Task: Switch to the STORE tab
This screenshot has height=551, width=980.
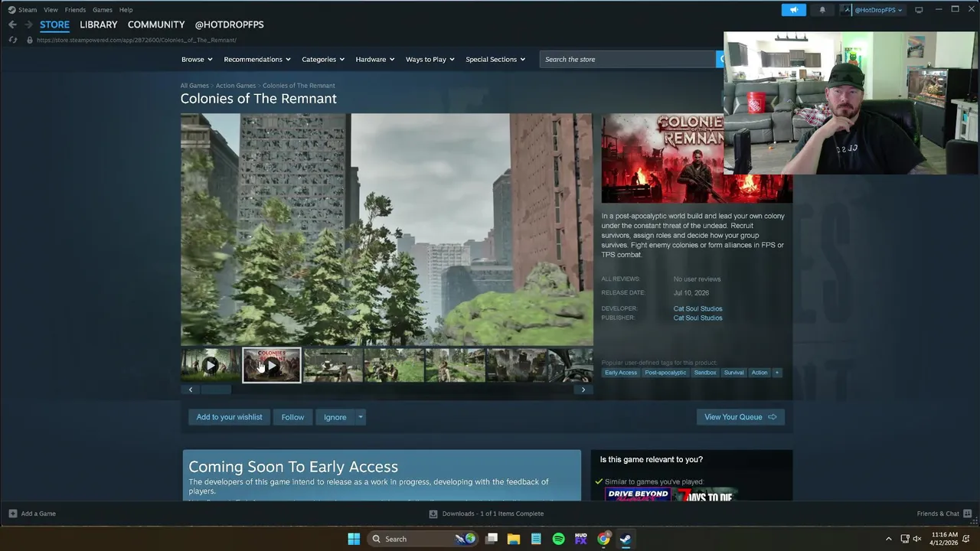Action: [54, 24]
